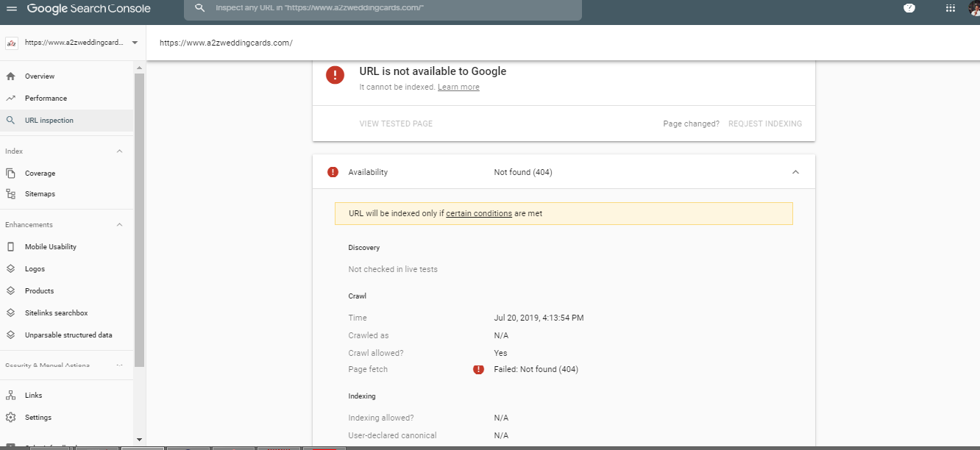Click the Sitelinks searchbox layers icon

click(x=10, y=313)
